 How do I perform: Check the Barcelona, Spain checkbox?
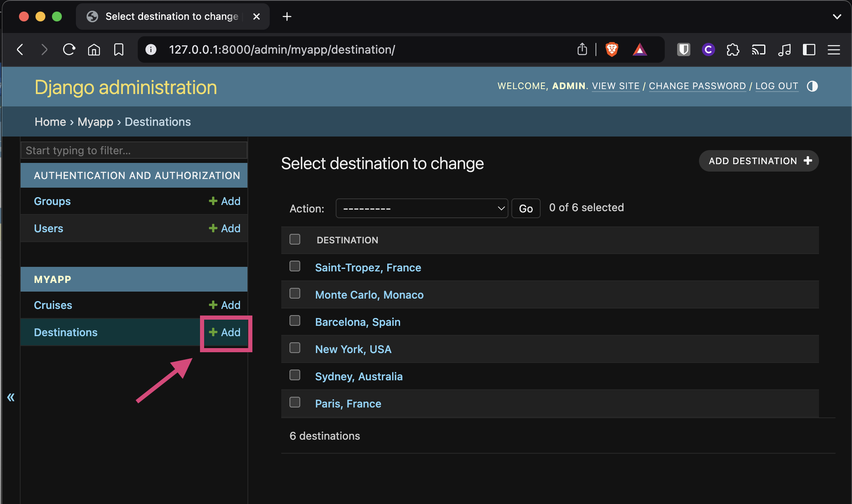pos(295,321)
